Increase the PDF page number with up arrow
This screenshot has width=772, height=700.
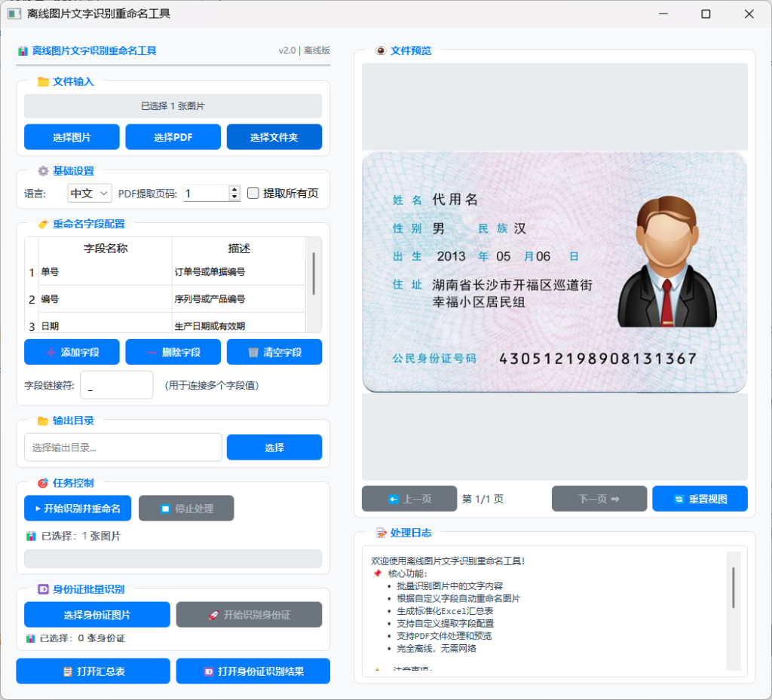[x=235, y=189]
